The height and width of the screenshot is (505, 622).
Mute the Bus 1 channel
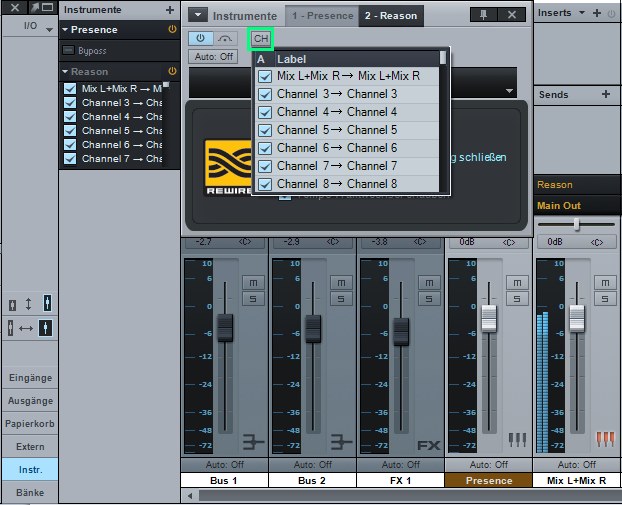coord(253,283)
